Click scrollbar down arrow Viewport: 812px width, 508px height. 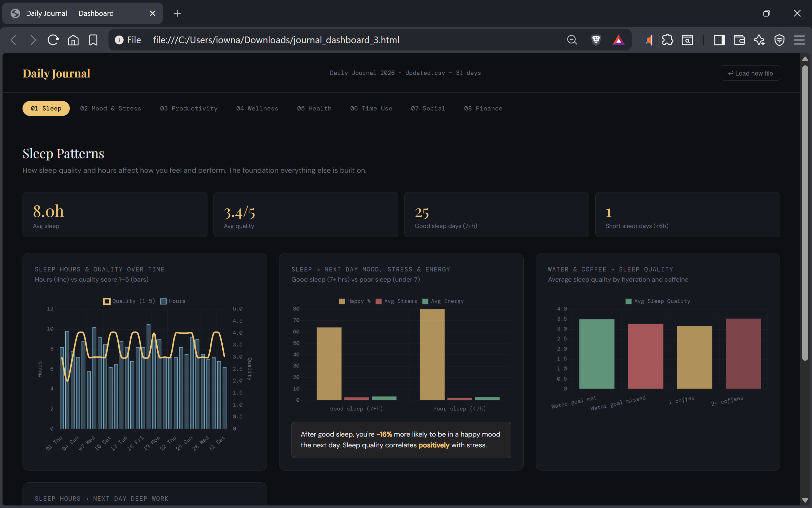click(x=805, y=500)
